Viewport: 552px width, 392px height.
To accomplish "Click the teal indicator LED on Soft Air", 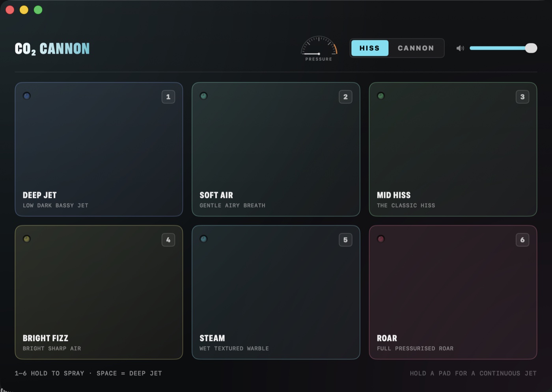I will pos(203,96).
